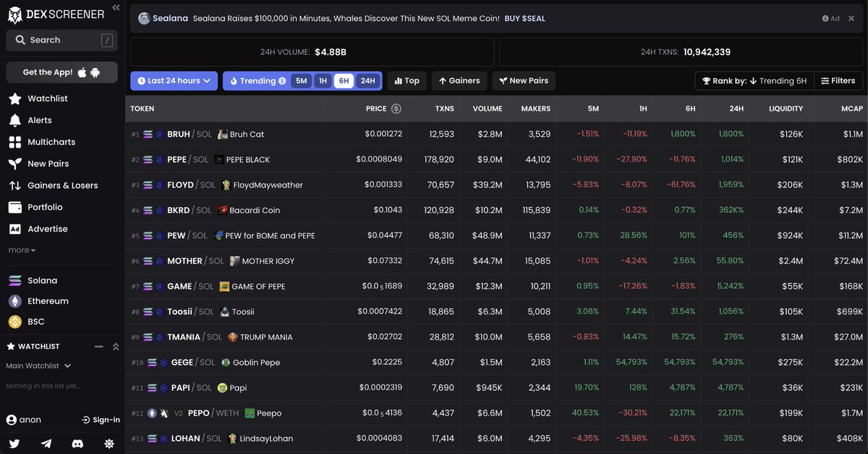868x454 pixels.
Task: Open the LOHAN / SOL LindsayLohan row
Action: 496,438
